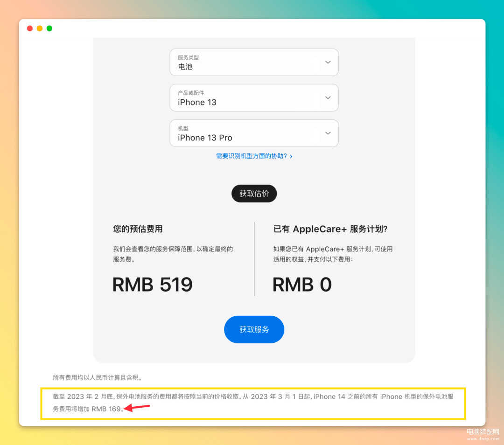Viewport: 504px width, 445px height.
Task: Click the 您的预估费用 heading
Action: (138, 229)
